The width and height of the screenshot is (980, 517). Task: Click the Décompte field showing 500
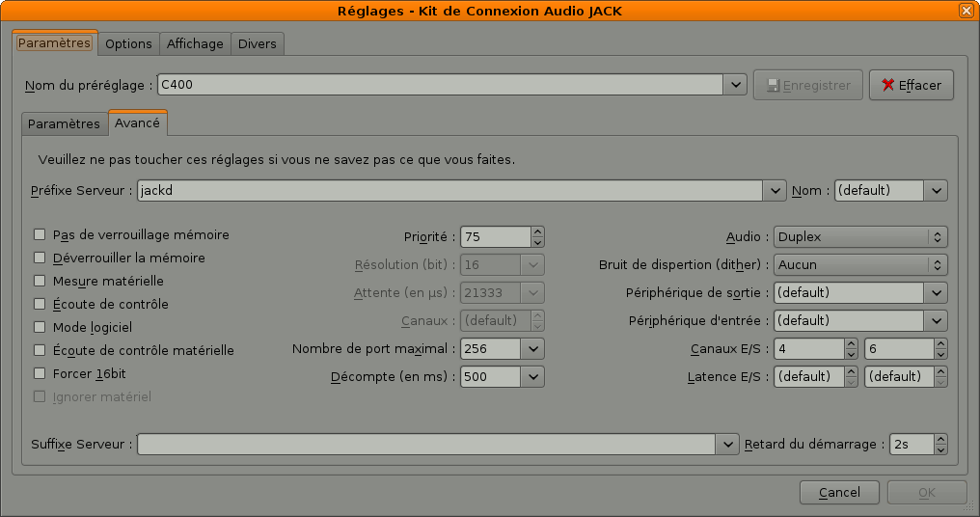coord(491,377)
